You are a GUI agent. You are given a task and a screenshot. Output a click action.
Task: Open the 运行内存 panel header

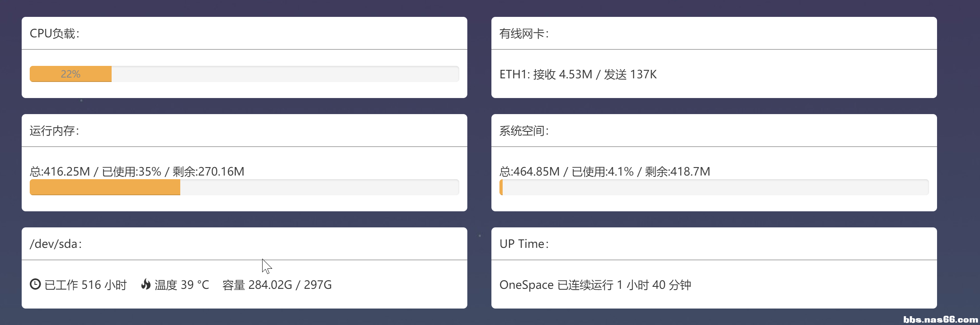pos(54,131)
